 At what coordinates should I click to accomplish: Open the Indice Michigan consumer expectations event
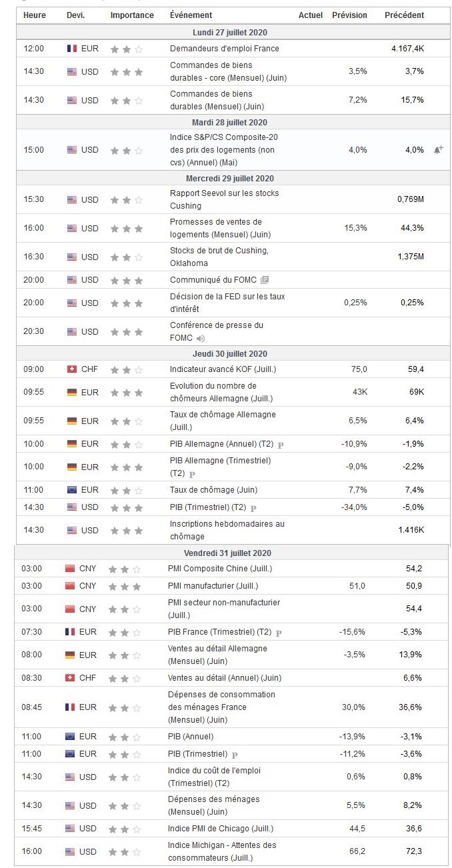click(x=222, y=851)
